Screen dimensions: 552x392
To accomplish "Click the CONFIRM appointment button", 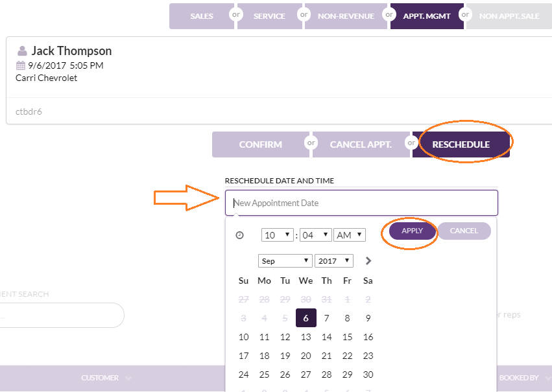I will tap(261, 144).
